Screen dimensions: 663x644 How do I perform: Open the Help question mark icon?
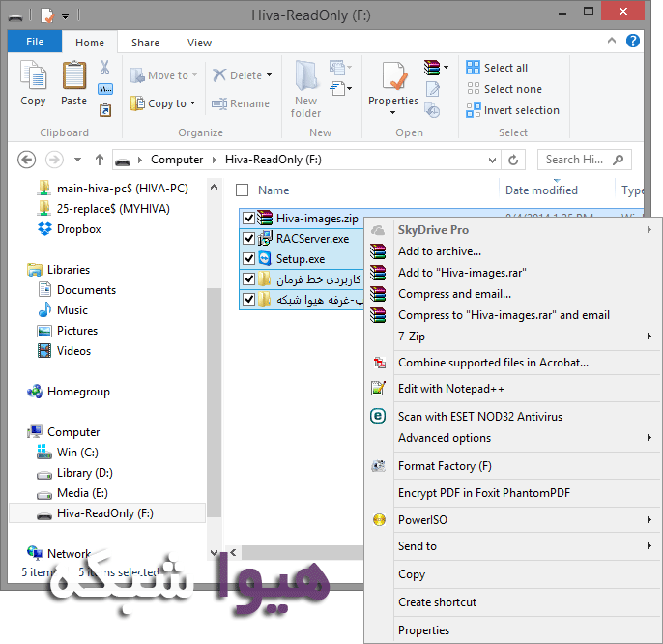[x=633, y=42]
